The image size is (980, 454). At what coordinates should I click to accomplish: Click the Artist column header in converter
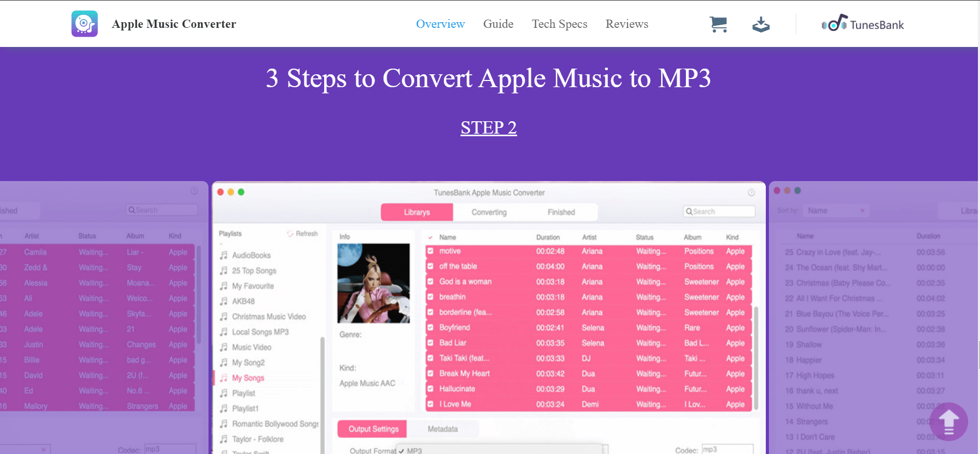pos(589,237)
